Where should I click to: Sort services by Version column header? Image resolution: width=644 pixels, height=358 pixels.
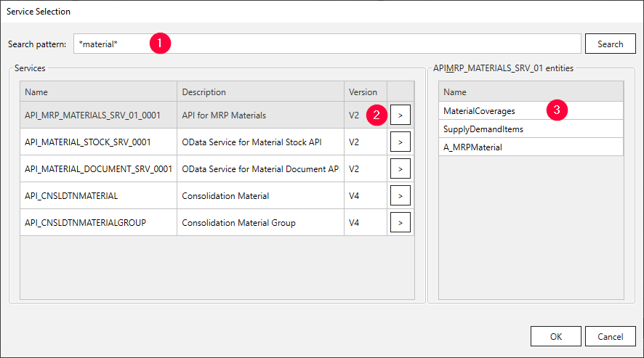click(363, 92)
